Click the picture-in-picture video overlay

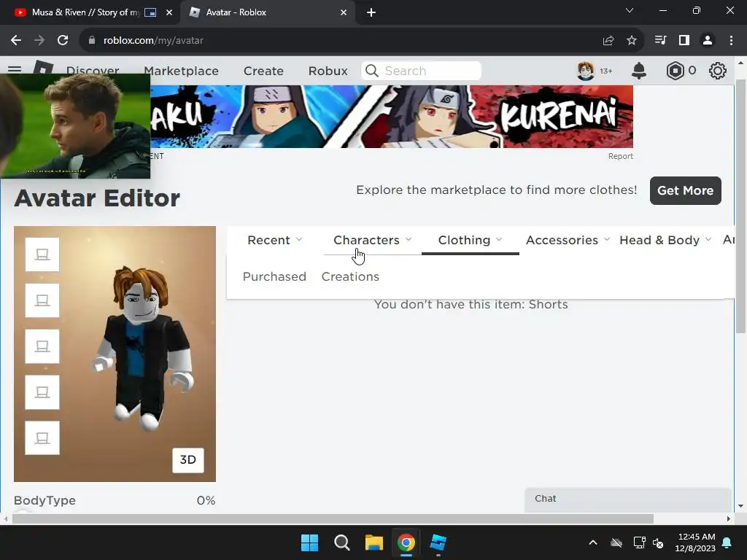[75, 126]
